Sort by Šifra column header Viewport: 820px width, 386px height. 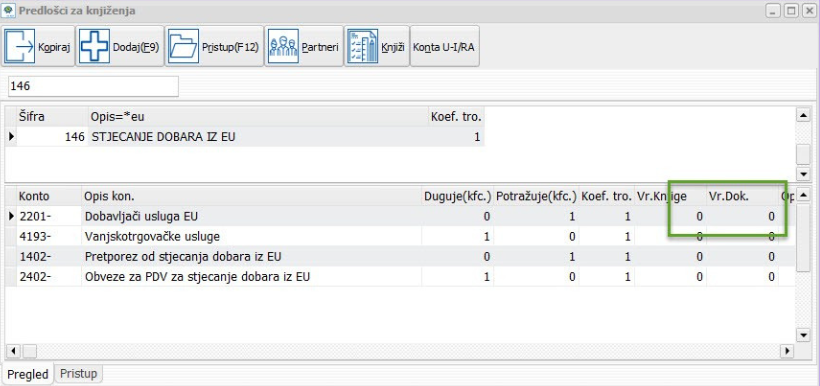(x=52, y=117)
